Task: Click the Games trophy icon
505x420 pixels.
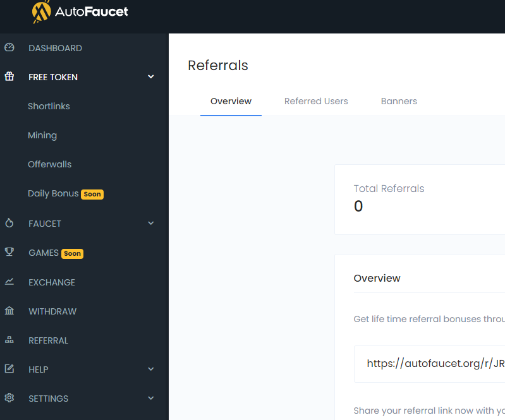Action: [x=9, y=253]
